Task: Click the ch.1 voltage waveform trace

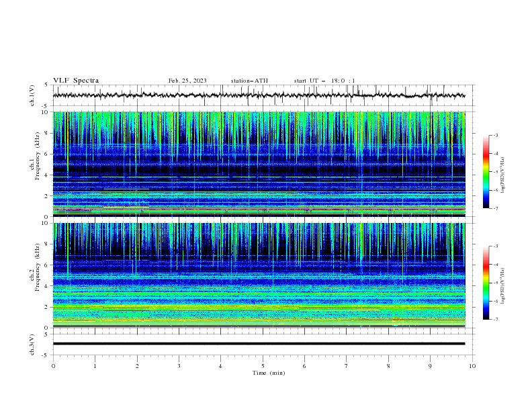Action: pos(259,95)
